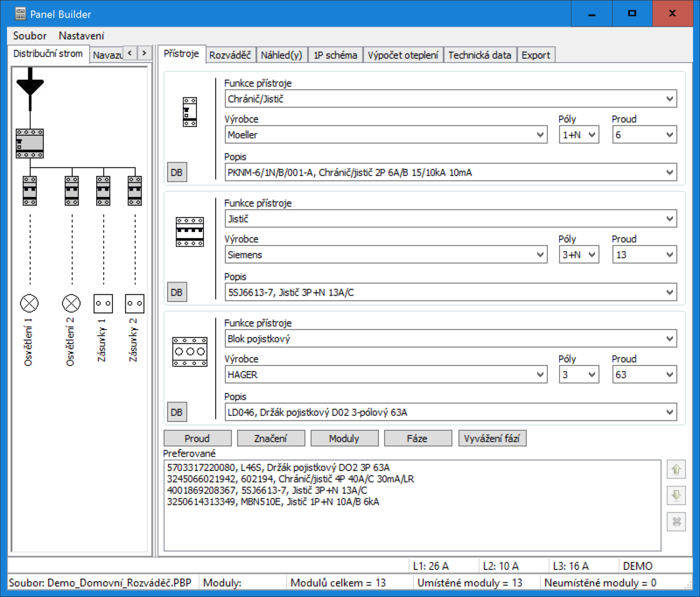Move preferred item down with green arrow

676,496
